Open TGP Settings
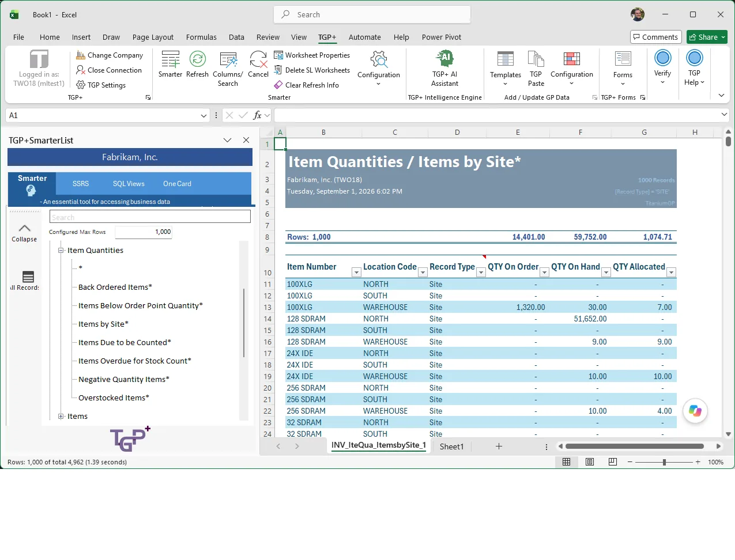The image size is (735, 560). [x=101, y=85]
